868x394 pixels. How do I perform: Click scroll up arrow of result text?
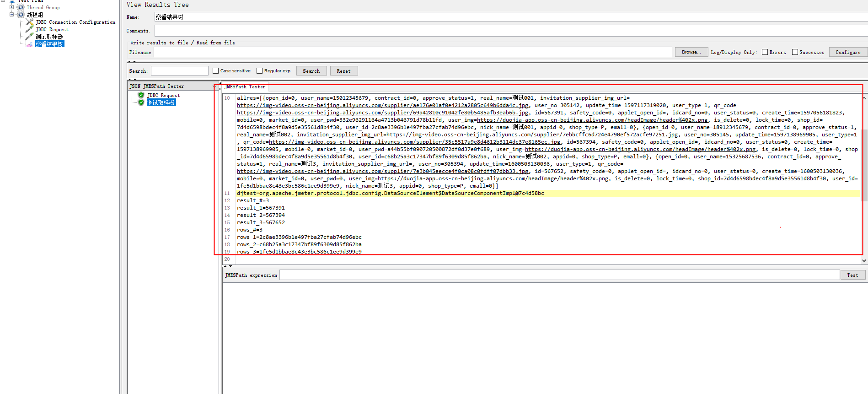pos(864,97)
